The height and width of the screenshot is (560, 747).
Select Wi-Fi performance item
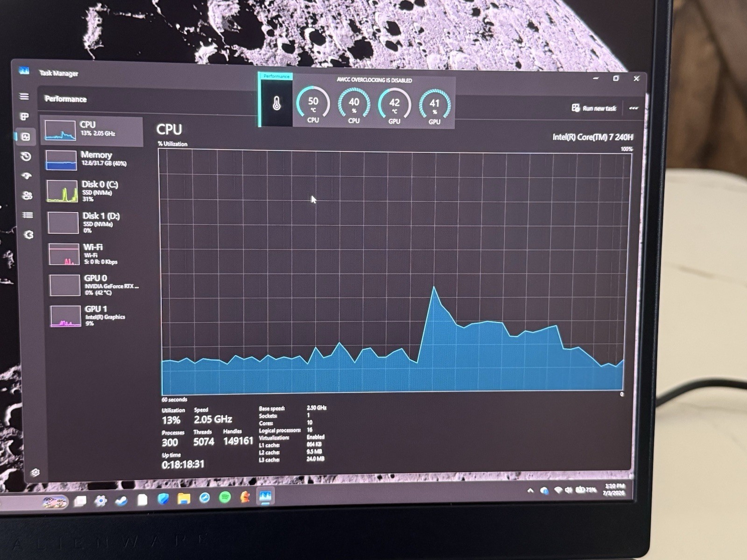click(96, 254)
